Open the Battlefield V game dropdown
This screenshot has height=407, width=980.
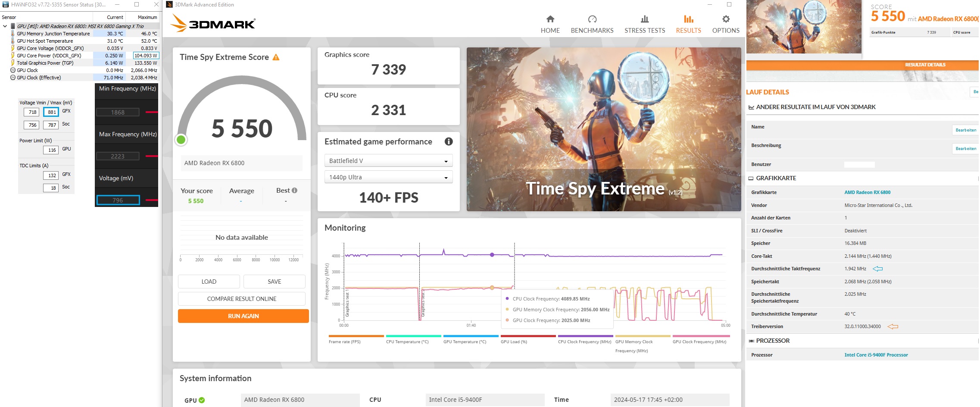[388, 160]
